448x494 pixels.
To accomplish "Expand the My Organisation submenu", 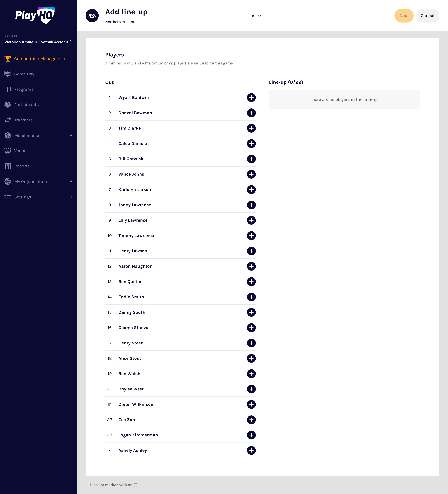I will pos(71,182).
